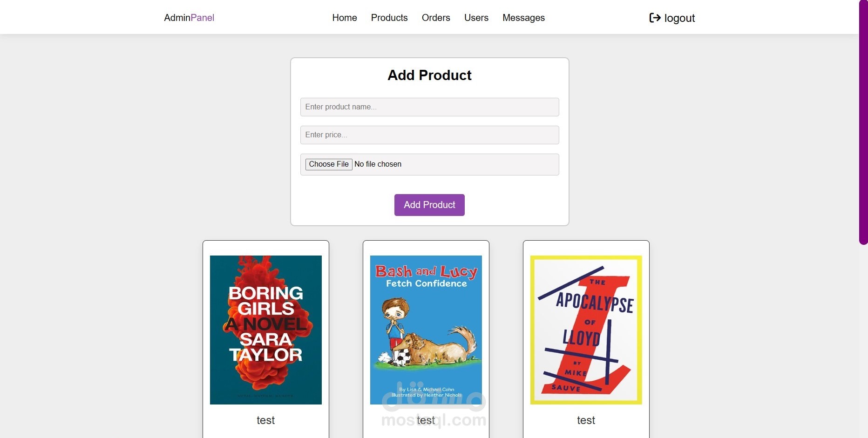Click the logout text link
868x438 pixels.
(679, 18)
